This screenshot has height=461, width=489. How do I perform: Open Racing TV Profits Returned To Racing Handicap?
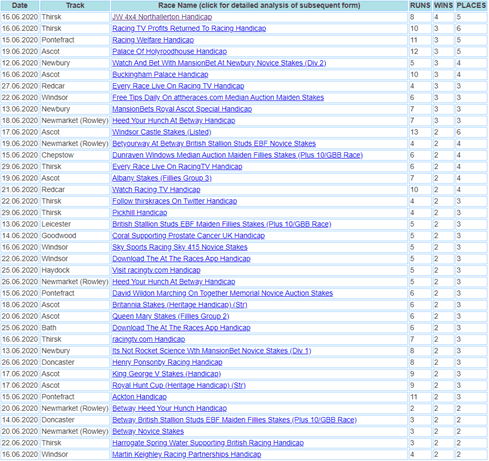[x=189, y=29]
